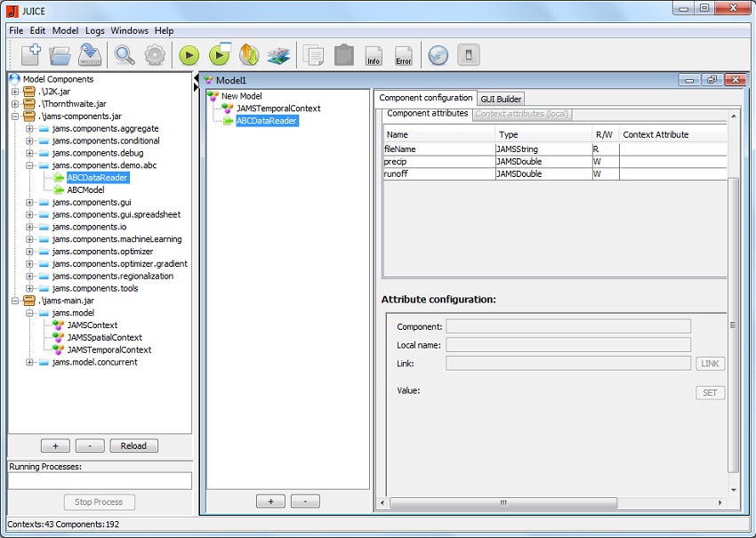Viewport: 756px width, 538px height.
Task: Click the Reload button
Action: click(133, 446)
